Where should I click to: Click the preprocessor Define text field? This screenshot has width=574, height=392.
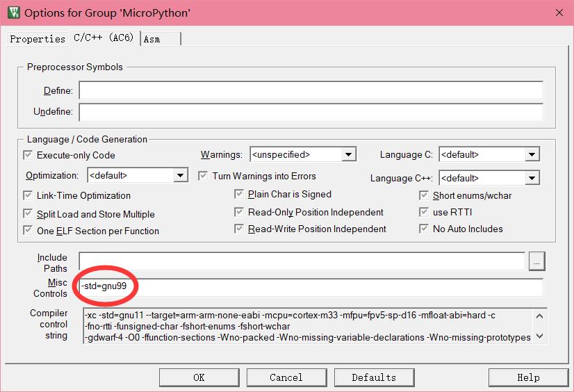311,90
